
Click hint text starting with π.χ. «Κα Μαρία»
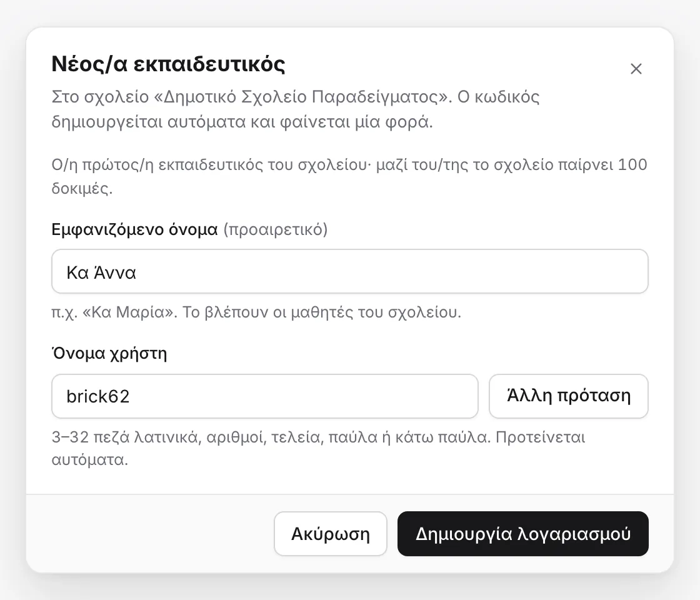click(x=256, y=312)
